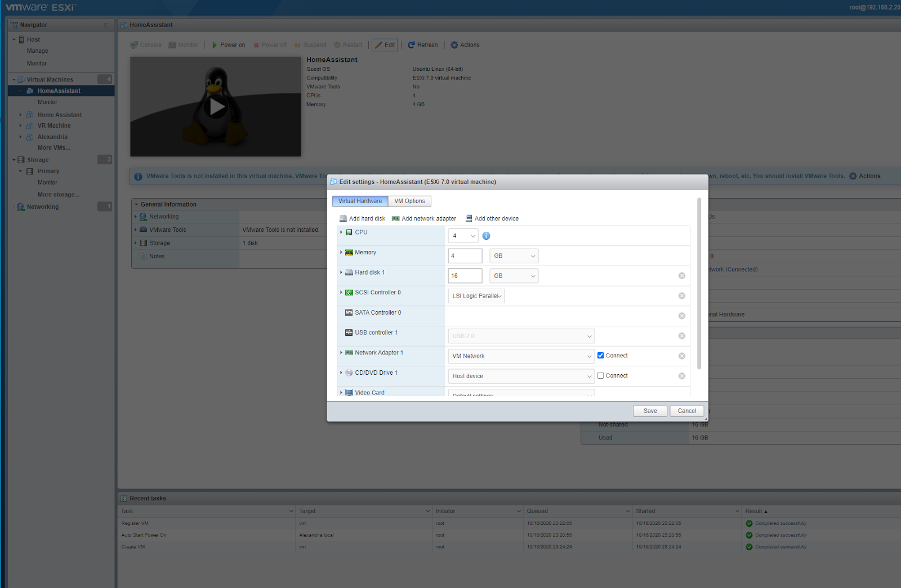Remove SATA Controller 0 with its delete icon
The width and height of the screenshot is (901, 588).
(x=681, y=316)
